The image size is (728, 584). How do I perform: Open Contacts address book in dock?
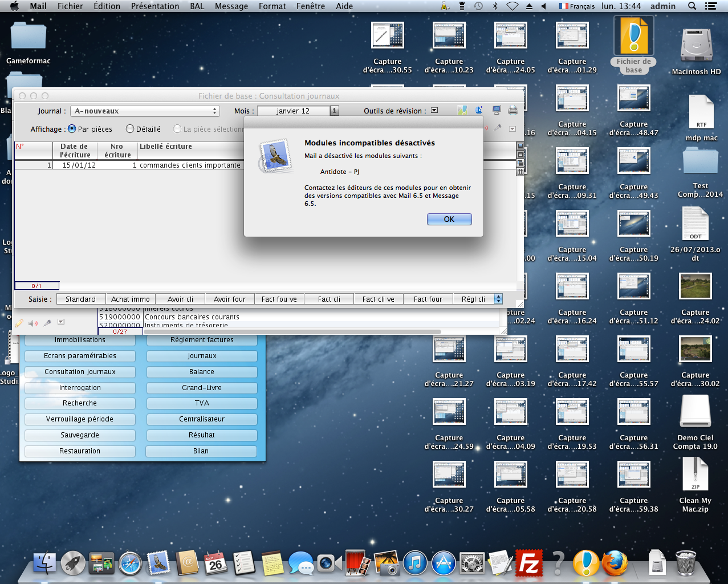[187, 563]
